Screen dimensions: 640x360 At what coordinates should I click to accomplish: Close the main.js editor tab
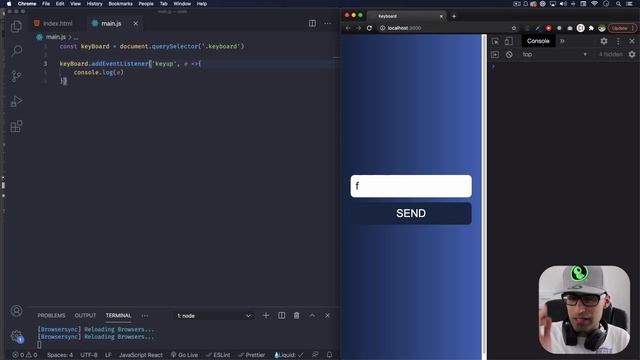coord(136,24)
